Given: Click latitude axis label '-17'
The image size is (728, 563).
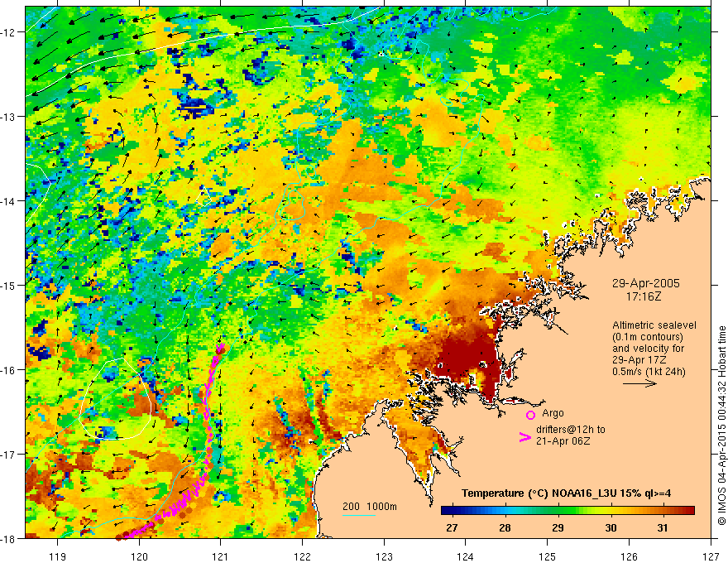Looking at the screenshot, I should click(x=8, y=455).
